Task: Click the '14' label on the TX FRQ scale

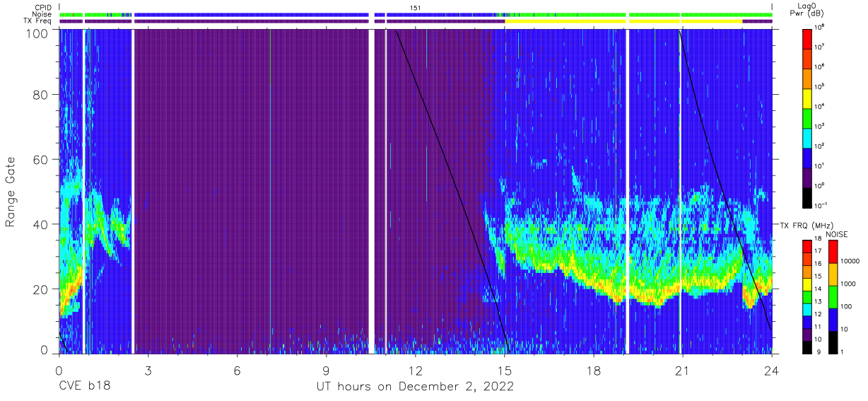Action: 819,289
